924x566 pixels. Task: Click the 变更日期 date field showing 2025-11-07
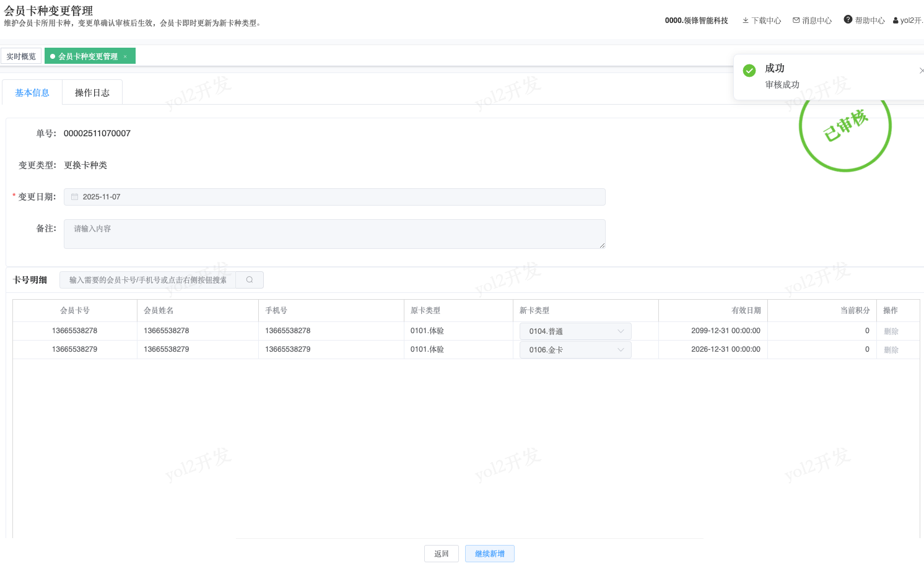tap(334, 197)
